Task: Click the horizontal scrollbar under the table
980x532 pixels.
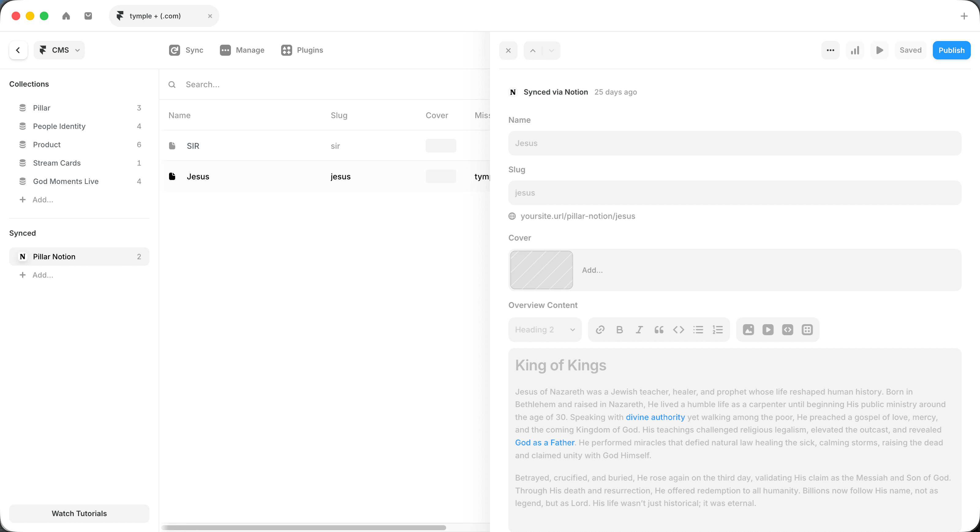Action: (303, 527)
